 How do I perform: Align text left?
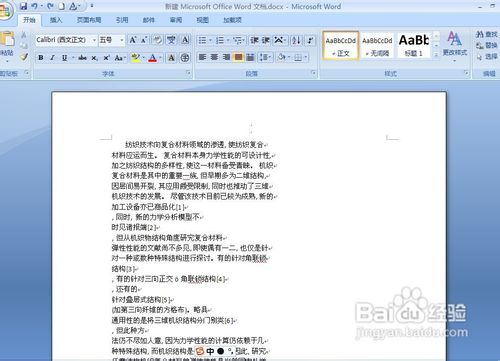pyautogui.click(x=202, y=57)
